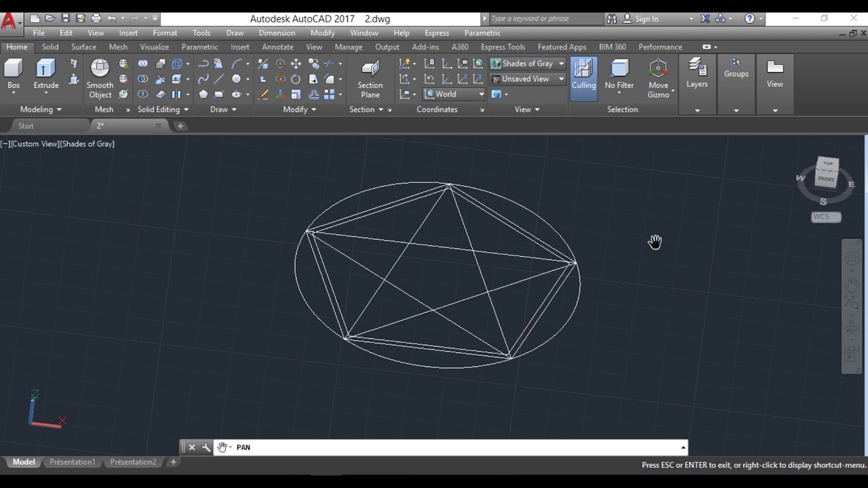The height and width of the screenshot is (488, 868).
Task: Click the Erase tool in Modify
Action: coord(263,94)
